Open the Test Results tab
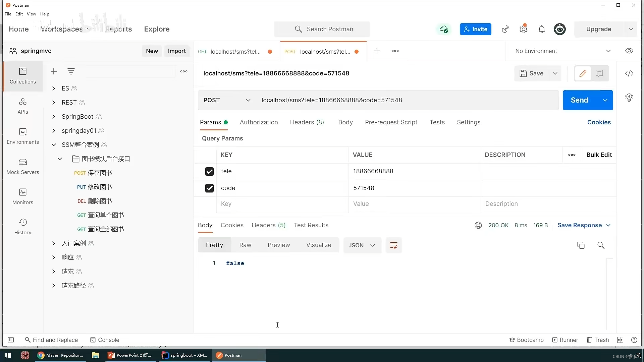The image size is (644, 362). click(x=311, y=225)
